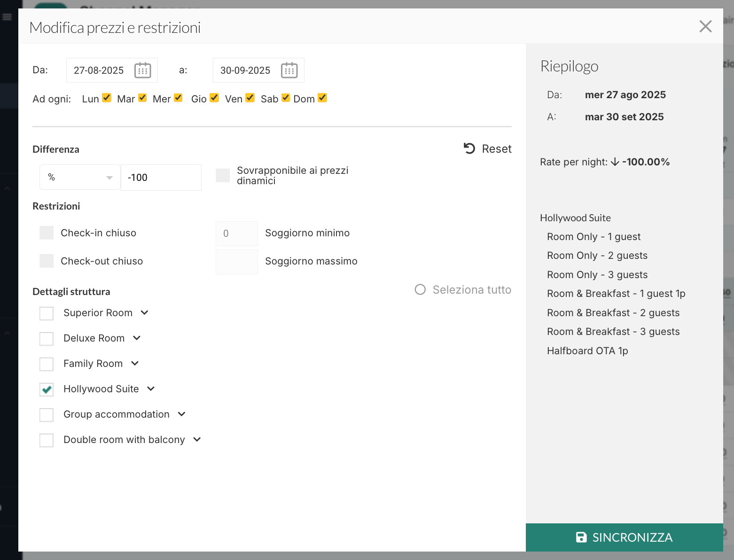734x560 pixels.
Task: Click the SINCRONIZZA button
Action: (x=625, y=537)
